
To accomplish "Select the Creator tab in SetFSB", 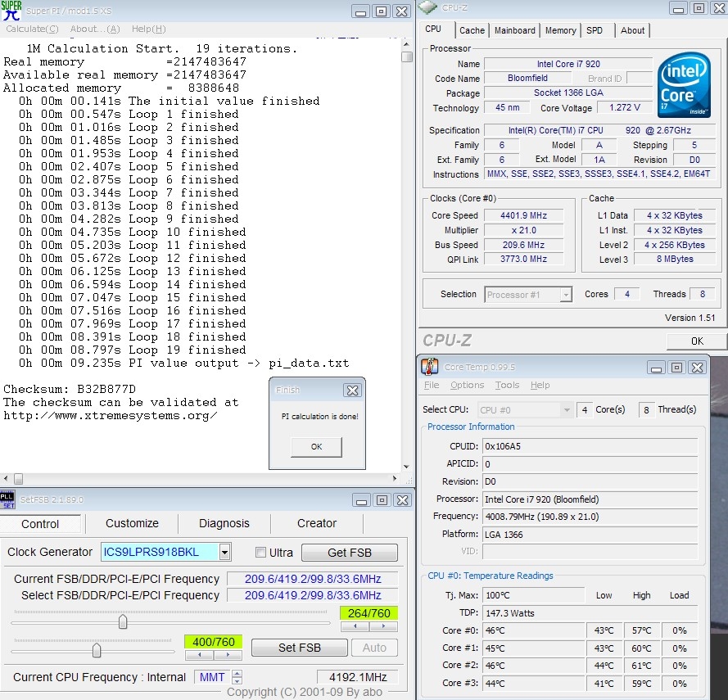I will pos(317,524).
